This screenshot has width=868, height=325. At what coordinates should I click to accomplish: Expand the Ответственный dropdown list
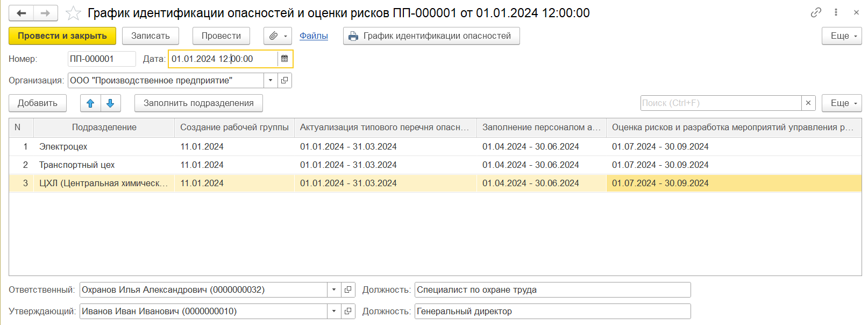(334, 289)
